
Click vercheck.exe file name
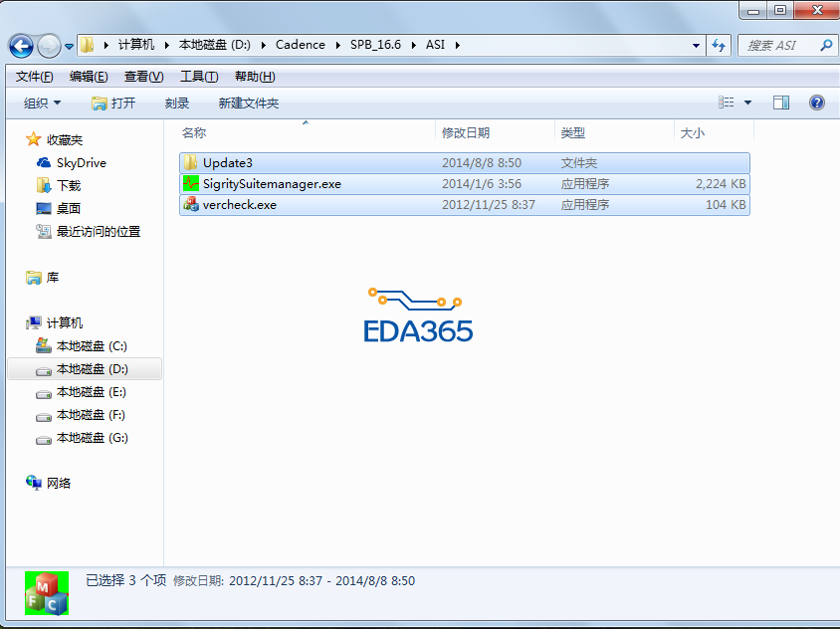[x=240, y=205]
